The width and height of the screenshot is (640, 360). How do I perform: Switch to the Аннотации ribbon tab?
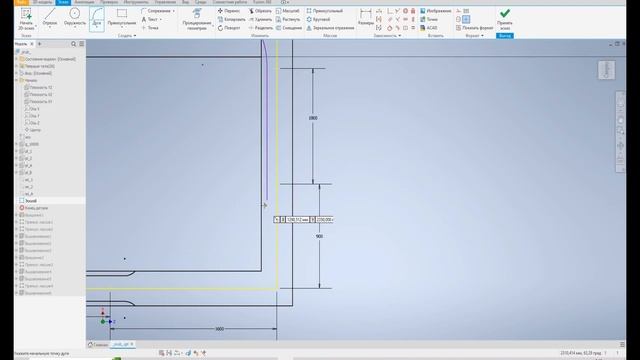(84, 2)
